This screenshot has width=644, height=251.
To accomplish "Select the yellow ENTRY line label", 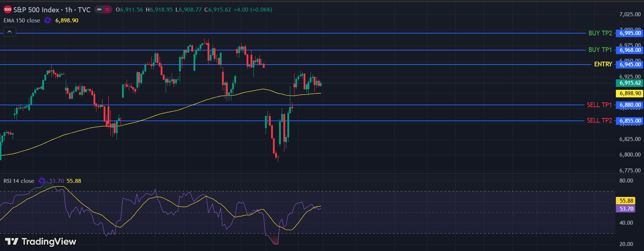I will click(x=603, y=64).
